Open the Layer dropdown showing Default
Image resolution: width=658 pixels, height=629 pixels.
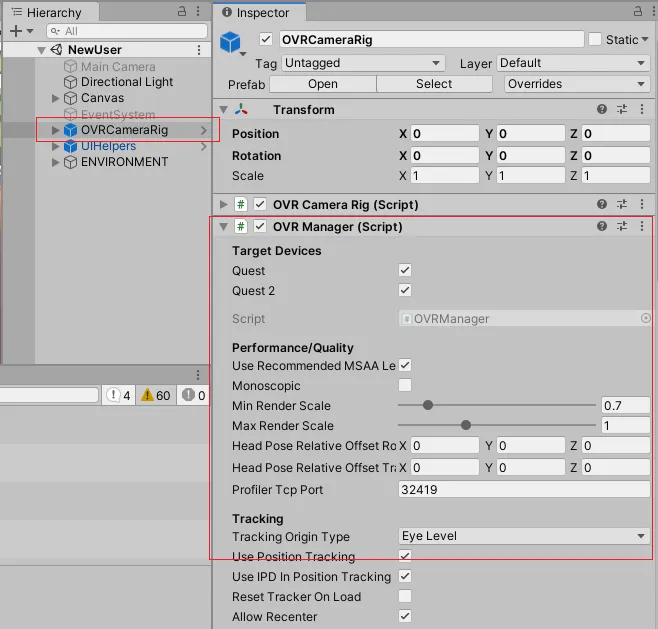573,63
